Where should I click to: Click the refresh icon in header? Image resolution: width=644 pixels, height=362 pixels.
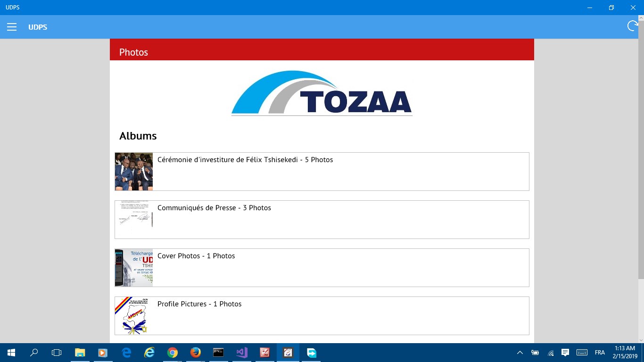tap(633, 26)
